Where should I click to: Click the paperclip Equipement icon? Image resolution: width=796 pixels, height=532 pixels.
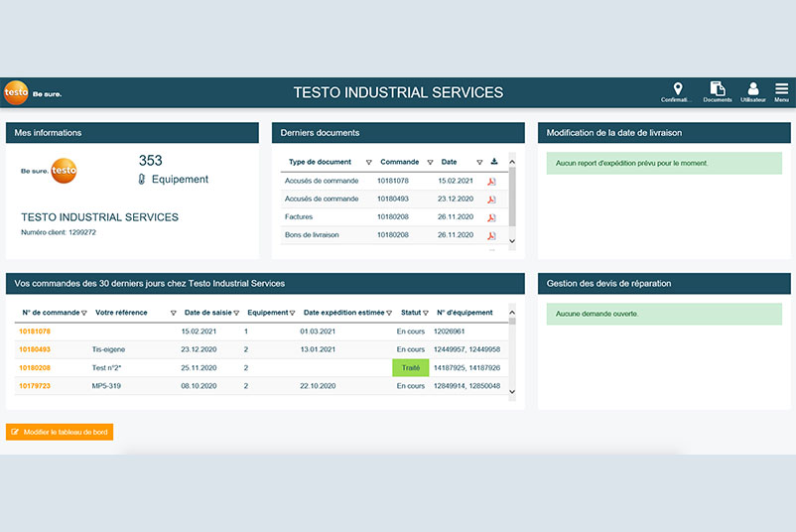pyautogui.click(x=142, y=180)
